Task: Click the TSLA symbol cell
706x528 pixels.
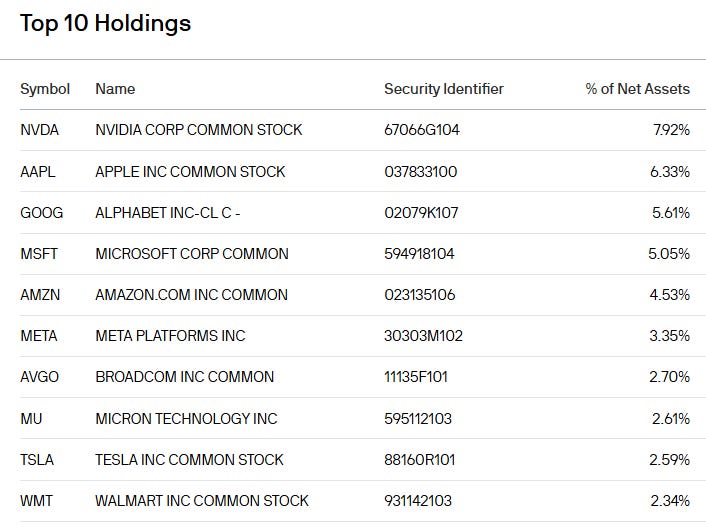Action: [38, 460]
